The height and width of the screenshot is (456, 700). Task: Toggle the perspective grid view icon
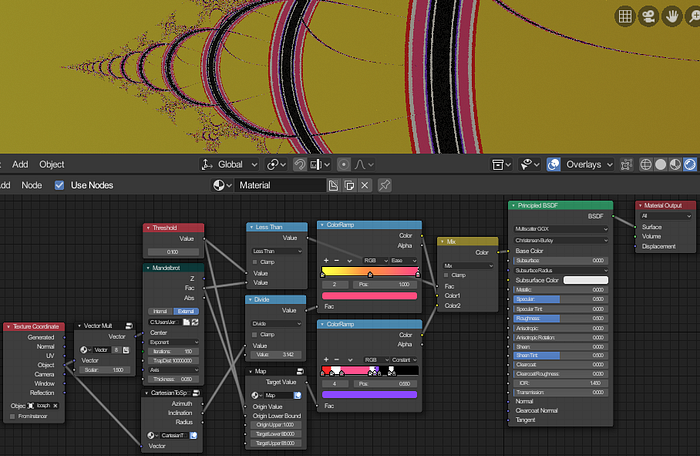pyautogui.click(x=625, y=17)
